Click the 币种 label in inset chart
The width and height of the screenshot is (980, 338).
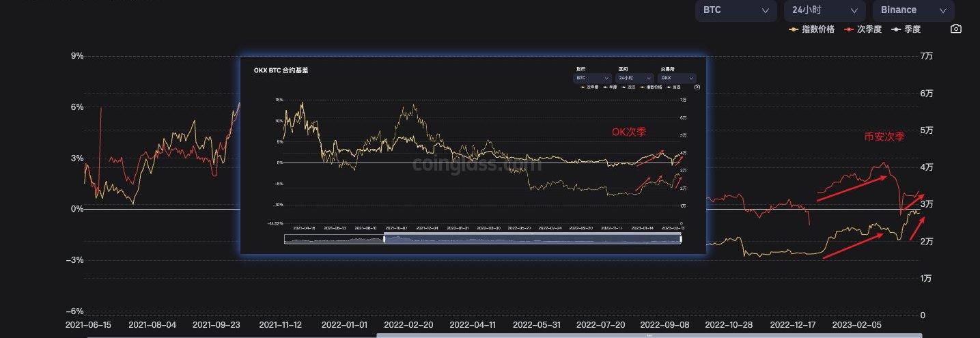click(580, 69)
